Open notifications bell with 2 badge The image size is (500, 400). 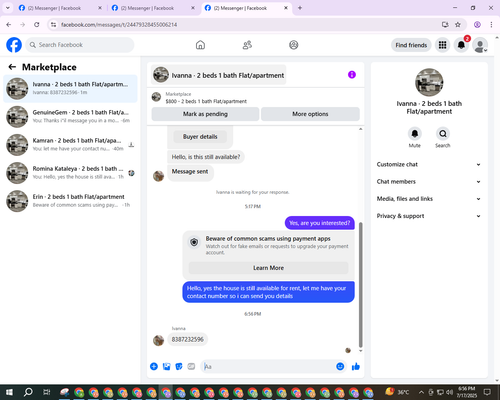click(x=461, y=45)
